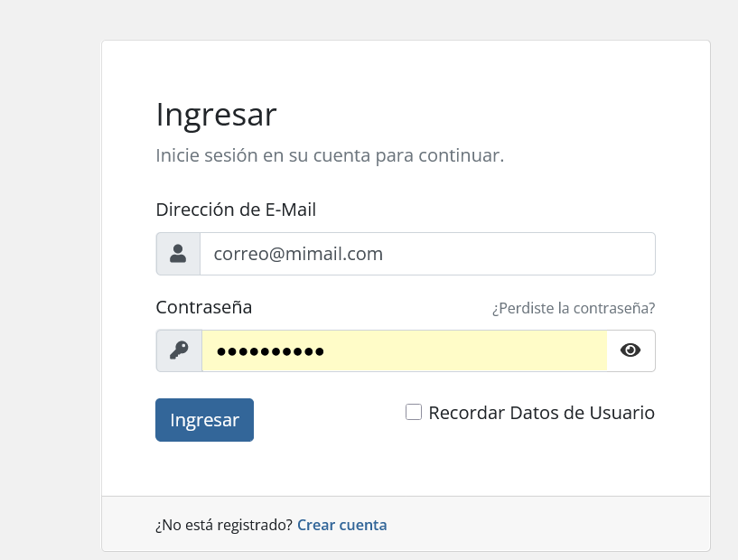Image resolution: width=738 pixels, height=560 pixels.
Task: Click the key icon beside password field
Action: 179,350
